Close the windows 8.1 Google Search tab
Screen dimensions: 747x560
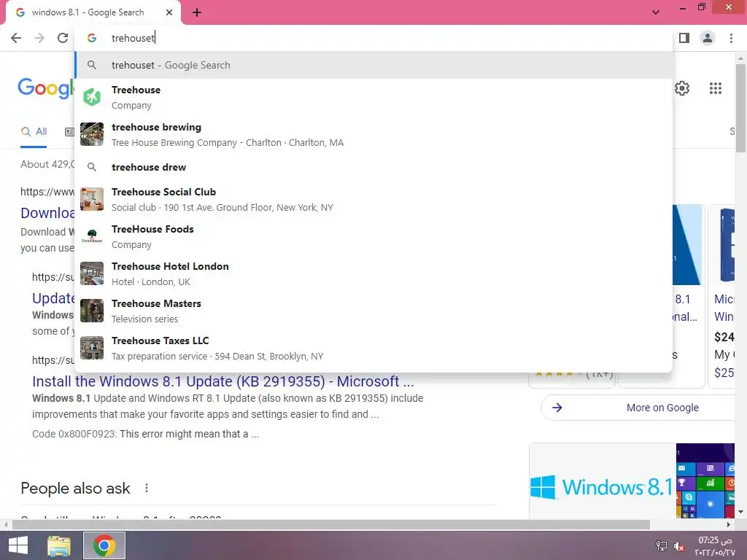pos(169,12)
